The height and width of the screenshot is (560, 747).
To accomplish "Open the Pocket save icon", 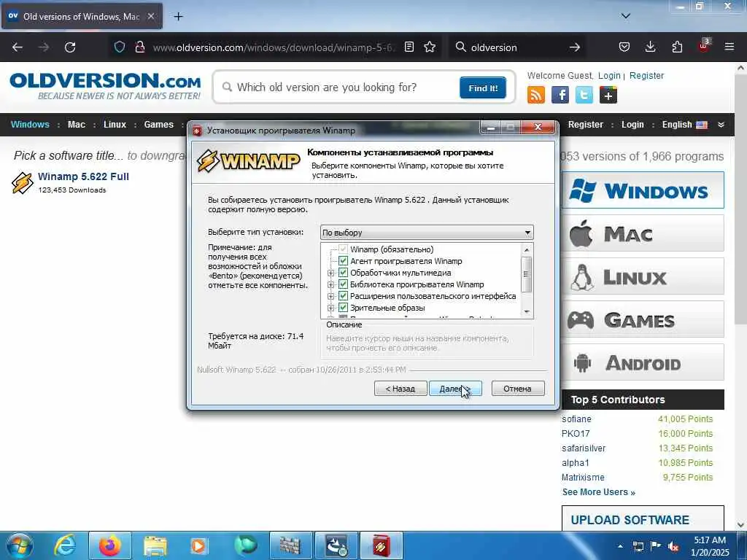I will [x=624, y=47].
